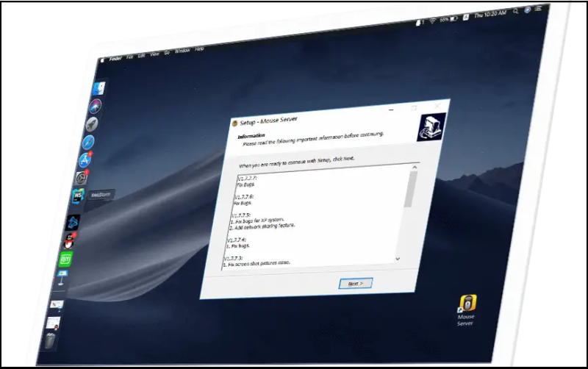This screenshot has width=588, height=369.
Task: Open the Trash in the dock
Action: pyautogui.click(x=50, y=340)
